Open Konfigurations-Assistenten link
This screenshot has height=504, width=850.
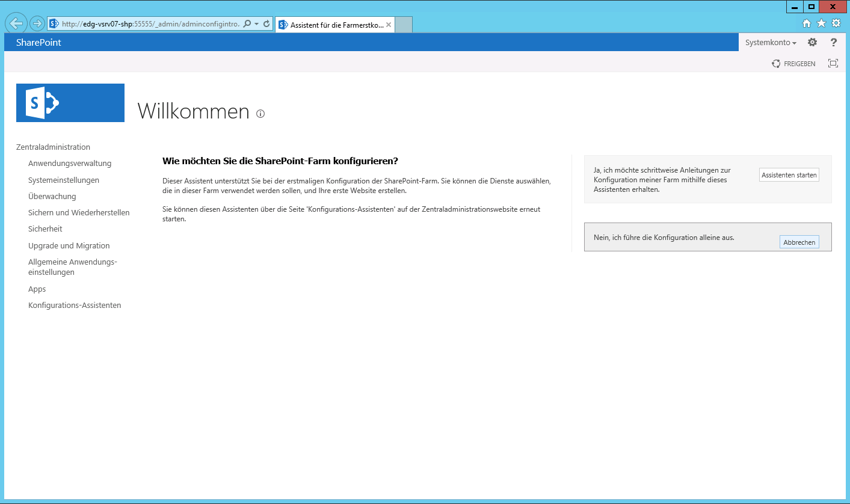coord(75,306)
